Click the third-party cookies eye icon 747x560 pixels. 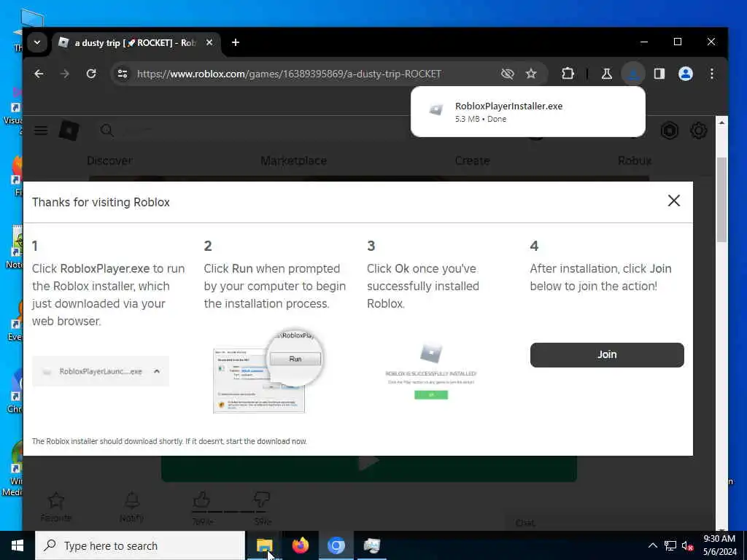click(x=508, y=74)
